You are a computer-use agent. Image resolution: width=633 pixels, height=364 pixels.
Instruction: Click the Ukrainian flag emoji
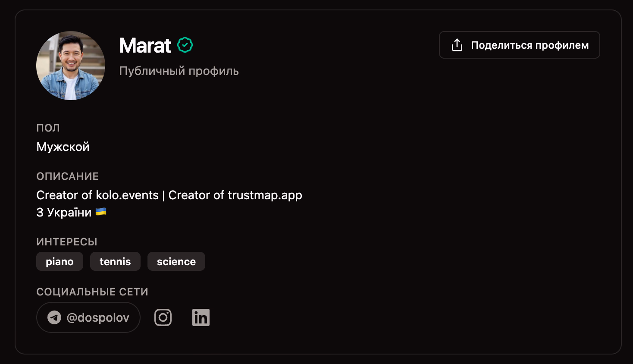pyautogui.click(x=101, y=212)
